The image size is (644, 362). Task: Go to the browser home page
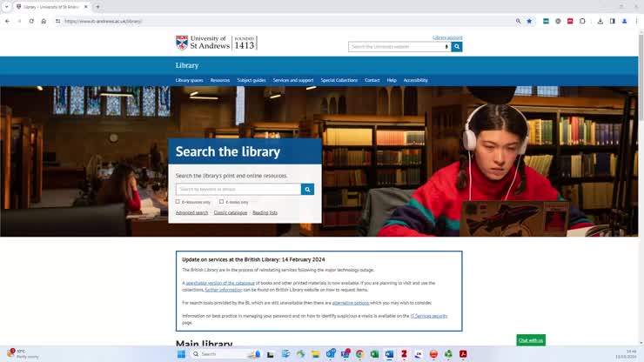(44, 21)
